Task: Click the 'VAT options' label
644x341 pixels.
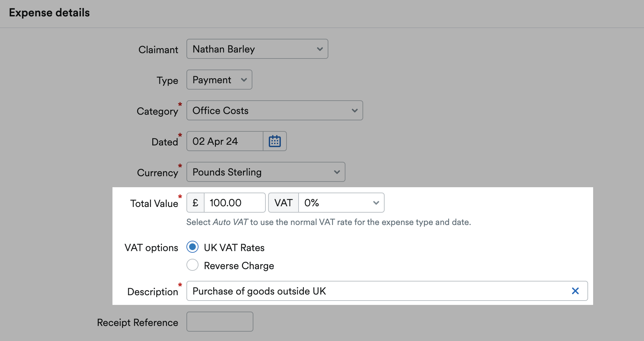Action: point(151,248)
